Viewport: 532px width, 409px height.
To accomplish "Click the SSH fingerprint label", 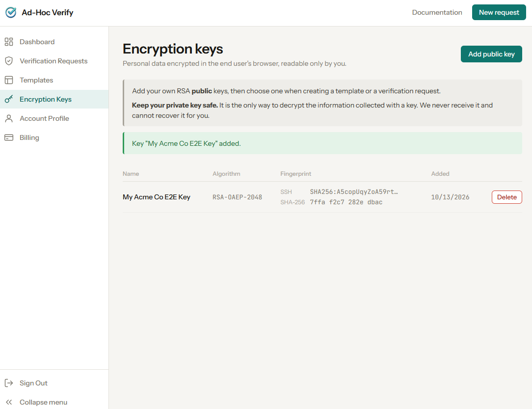I will [286, 192].
